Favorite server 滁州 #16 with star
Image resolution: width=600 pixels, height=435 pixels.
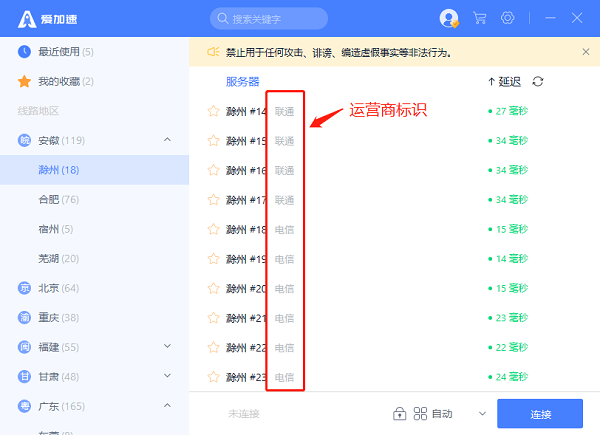[x=213, y=170]
